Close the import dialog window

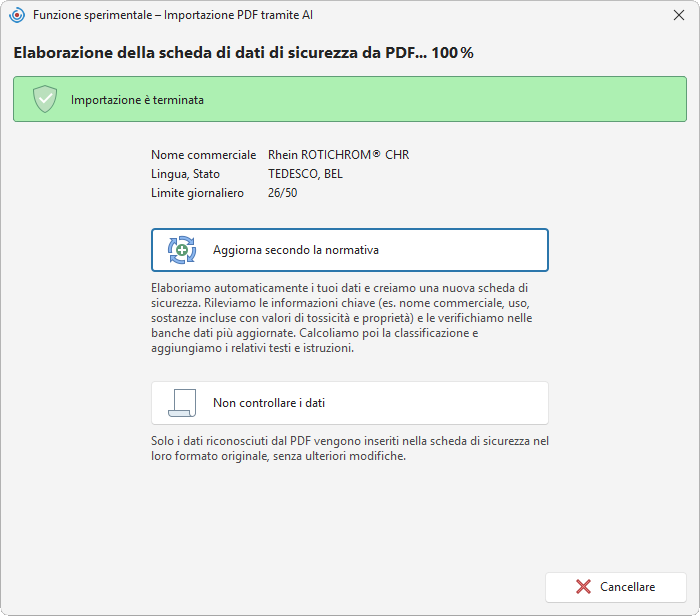click(x=679, y=15)
